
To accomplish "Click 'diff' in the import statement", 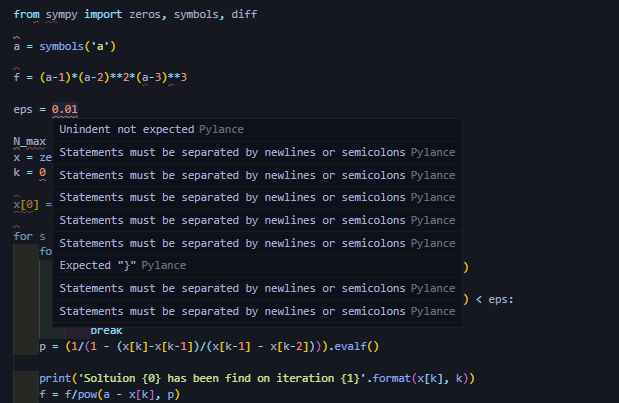I will (244, 15).
